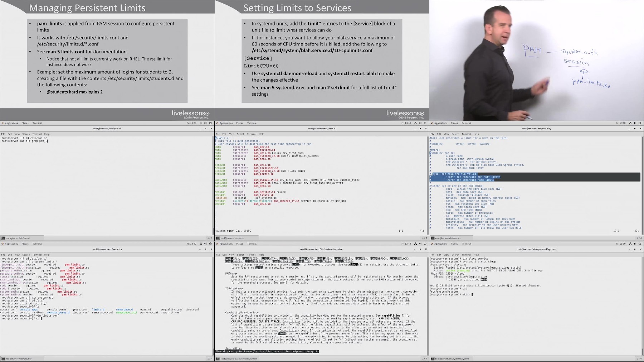
Task: Click workspace indicator 1 / 4 on 13:49 desktop
Action: [424, 359]
